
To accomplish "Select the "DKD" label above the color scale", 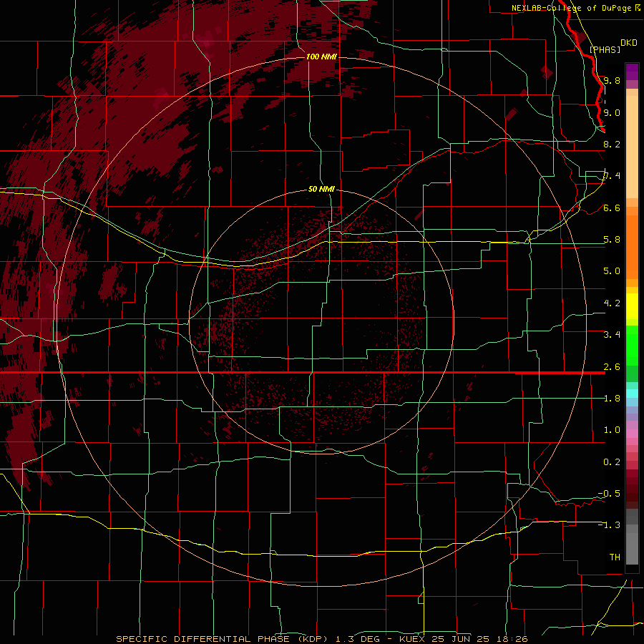I will pos(628,43).
